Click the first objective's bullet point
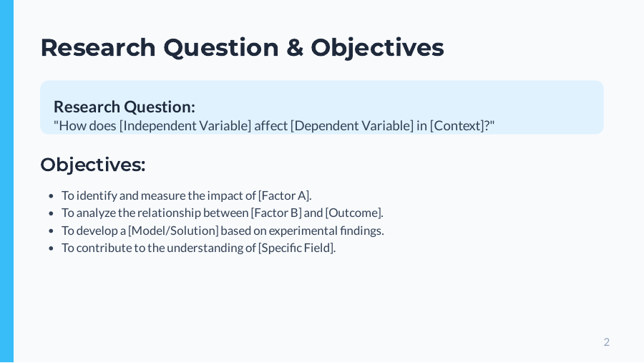 pyautogui.click(x=52, y=196)
